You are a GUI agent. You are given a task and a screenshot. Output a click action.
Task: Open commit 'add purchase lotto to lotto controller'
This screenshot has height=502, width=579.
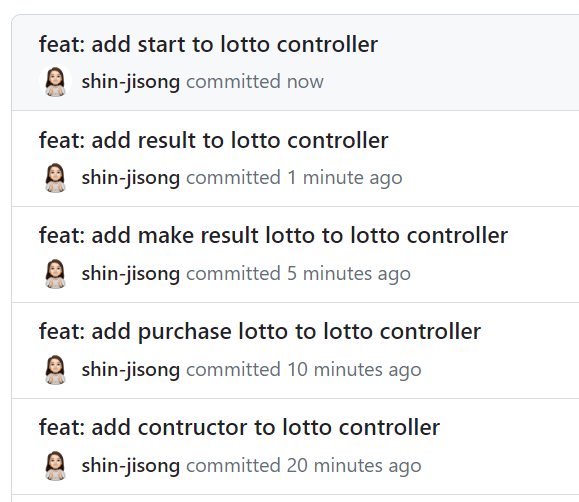click(x=260, y=331)
